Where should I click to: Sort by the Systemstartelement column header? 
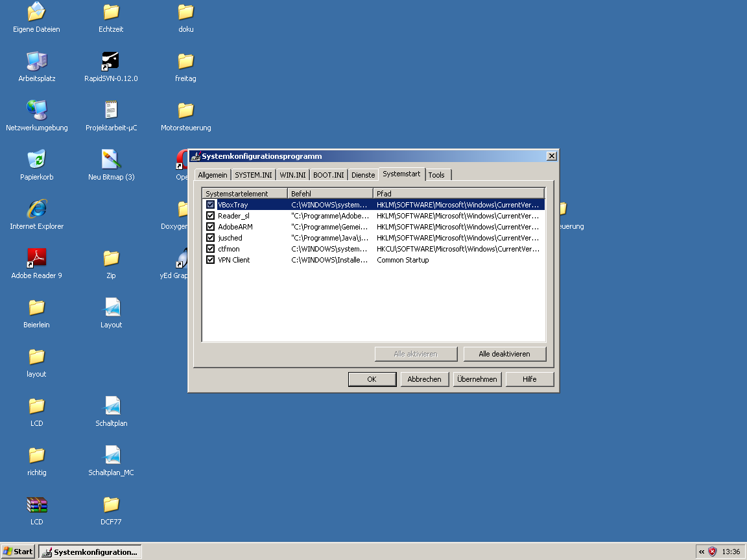coord(245,194)
